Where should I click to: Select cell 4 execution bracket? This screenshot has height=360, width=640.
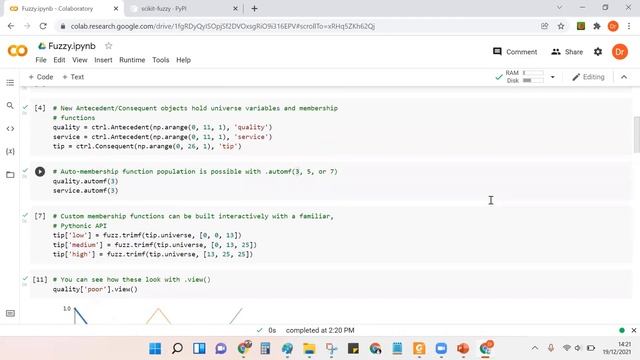40,108
